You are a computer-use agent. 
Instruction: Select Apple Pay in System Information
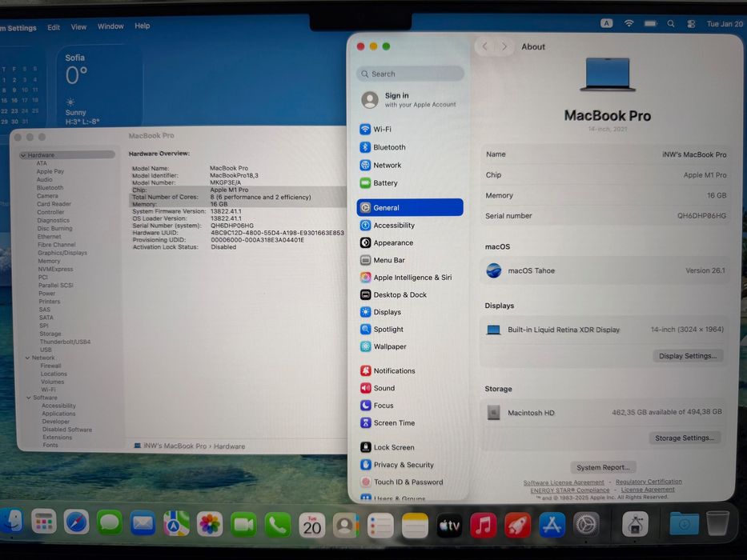(50, 171)
